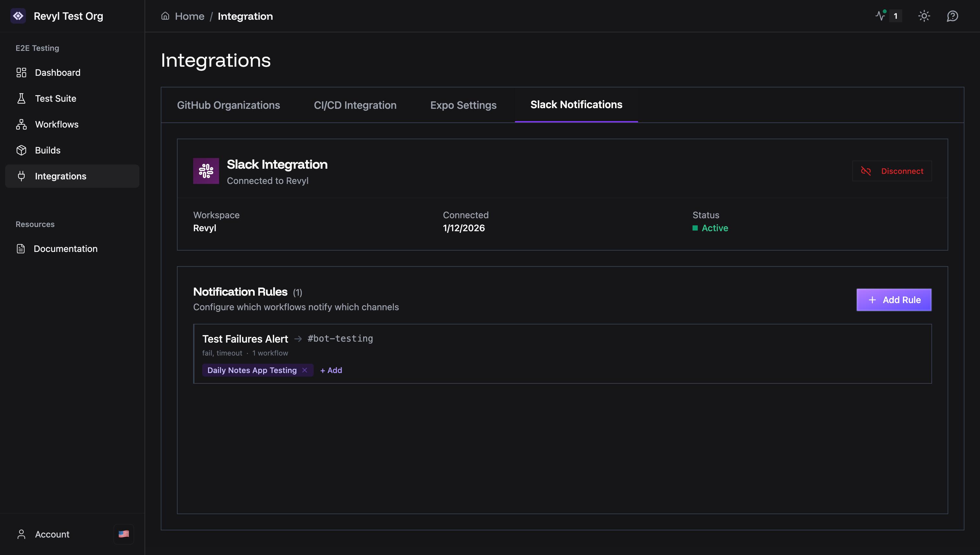
Task: Click the Add Rule button
Action: pyautogui.click(x=893, y=300)
